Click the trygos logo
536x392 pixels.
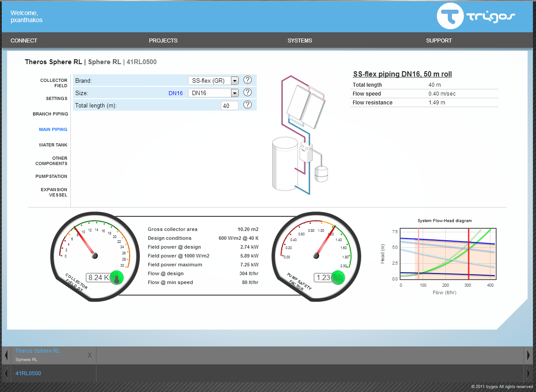tap(476, 17)
